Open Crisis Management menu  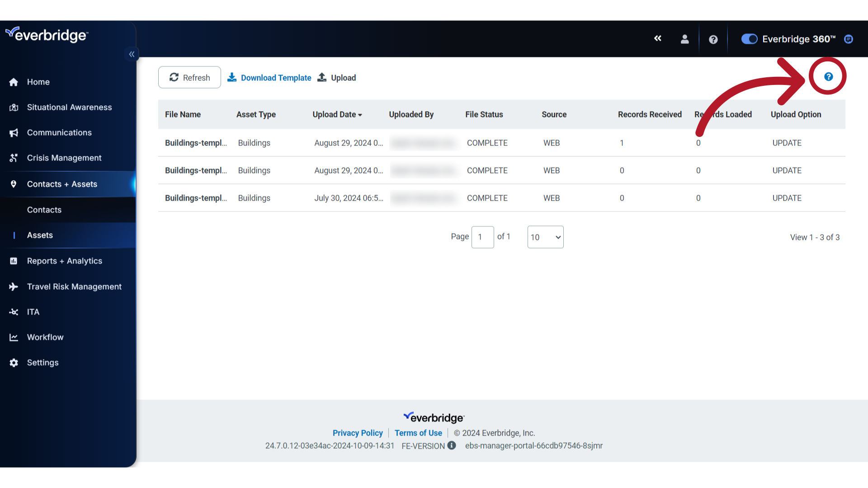coord(64,158)
